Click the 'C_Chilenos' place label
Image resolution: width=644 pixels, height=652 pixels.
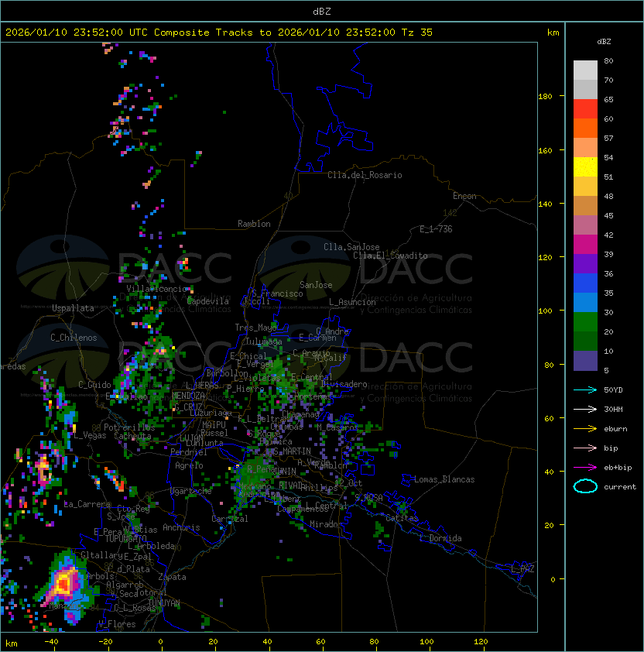click(74, 338)
